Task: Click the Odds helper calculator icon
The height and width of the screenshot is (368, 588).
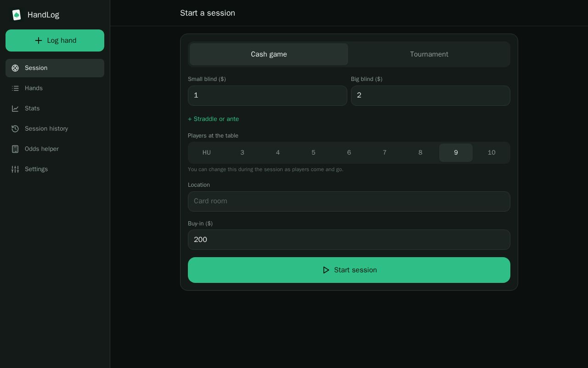Action: coord(15,149)
